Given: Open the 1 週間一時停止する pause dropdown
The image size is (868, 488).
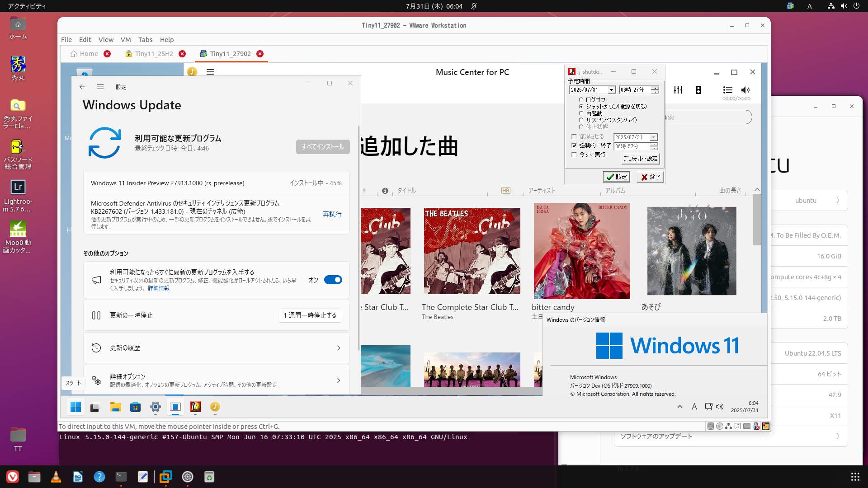Looking at the screenshot, I should tap(310, 315).
